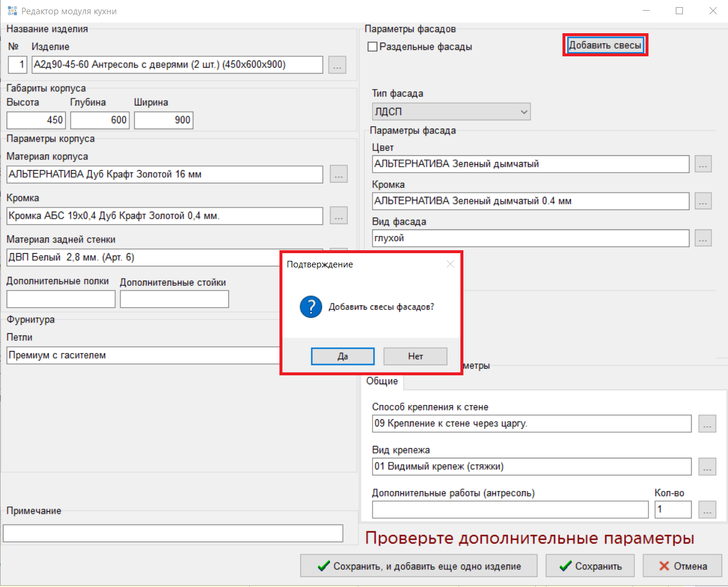Click the Дополнительные полки input field
Image resolution: width=728 pixels, height=587 pixels.
pyautogui.click(x=61, y=299)
